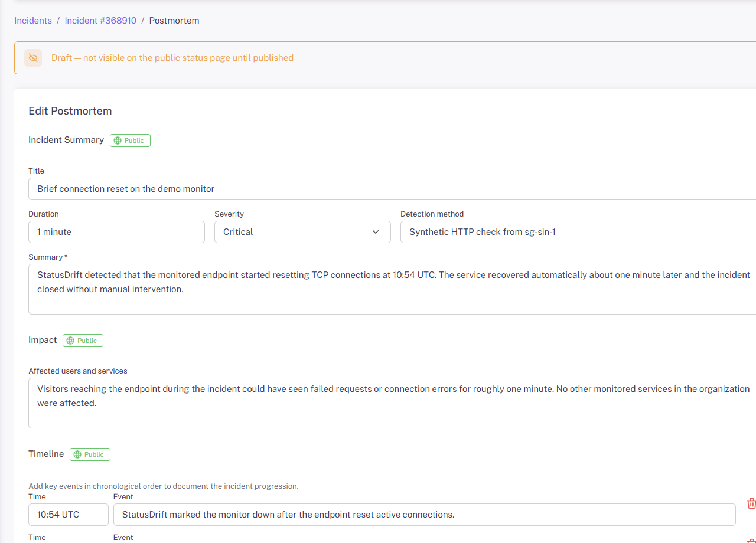Toggle the Public badge on Incident Summary
The width and height of the screenshot is (756, 543).
tap(130, 140)
